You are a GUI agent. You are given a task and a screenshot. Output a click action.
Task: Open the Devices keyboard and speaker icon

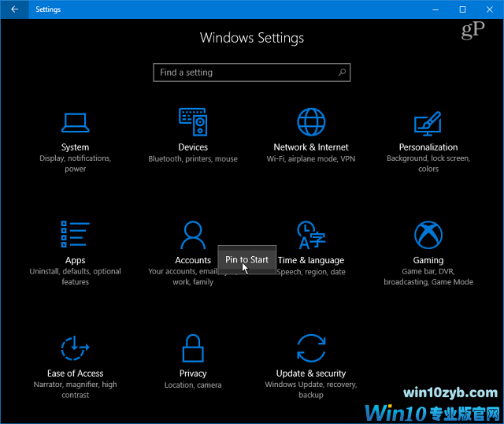[x=193, y=122]
